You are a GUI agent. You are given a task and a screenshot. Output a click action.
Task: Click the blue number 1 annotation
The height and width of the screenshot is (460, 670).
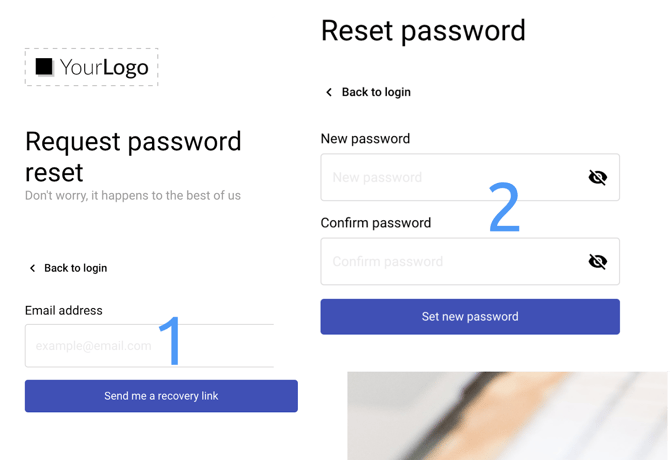173,340
